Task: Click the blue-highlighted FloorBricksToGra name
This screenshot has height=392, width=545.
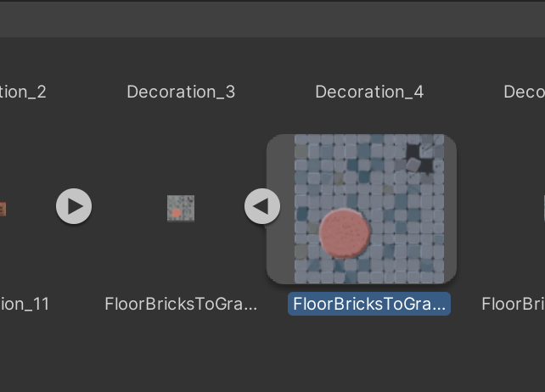Action: 369,304
